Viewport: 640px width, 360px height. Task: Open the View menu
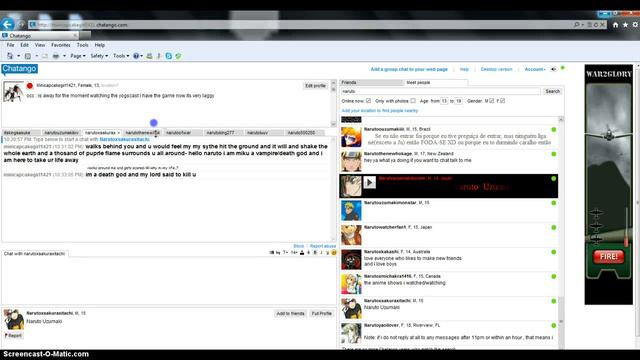coord(40,45)
